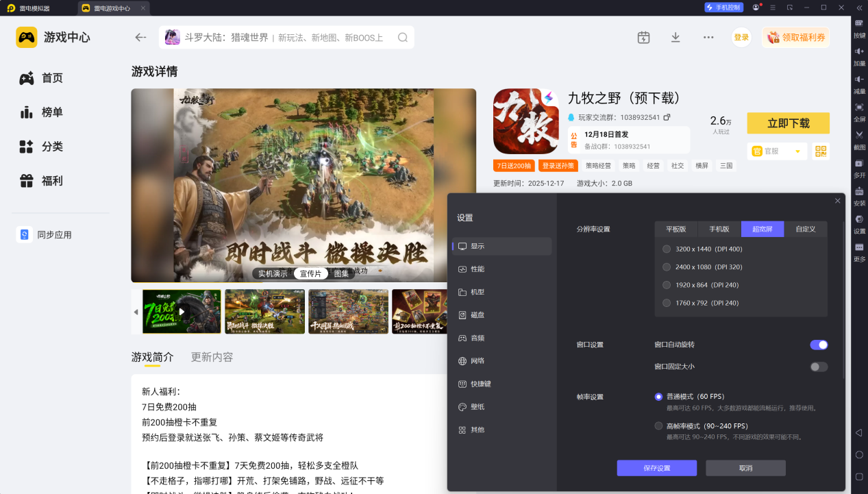
Task: Click 领取福利券 coupon button
Action: (795, 38)
